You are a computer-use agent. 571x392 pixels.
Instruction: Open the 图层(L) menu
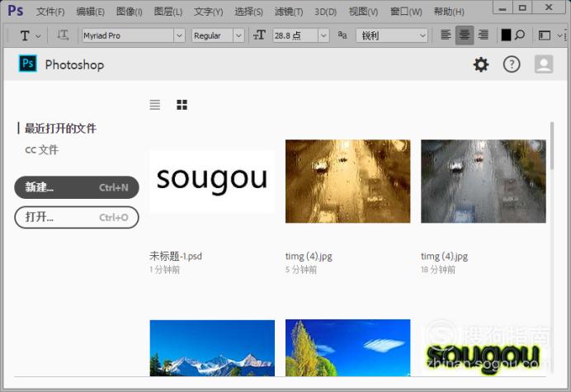(x=168, y=12)
